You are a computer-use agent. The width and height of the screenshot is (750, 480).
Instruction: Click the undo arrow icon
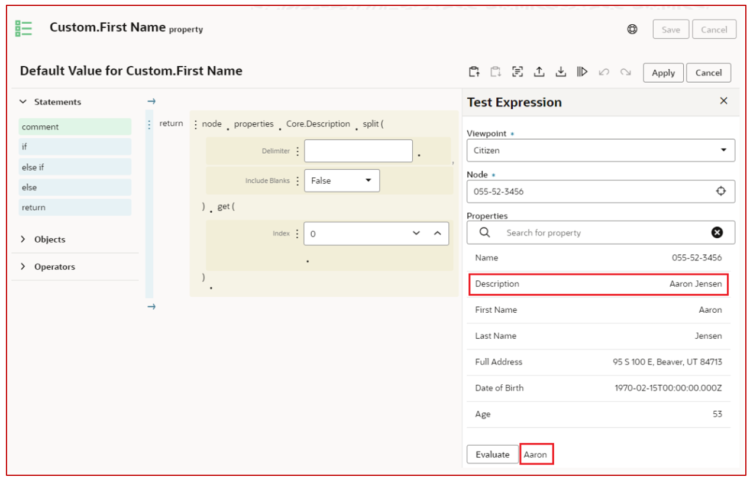[x=604, y=72]
